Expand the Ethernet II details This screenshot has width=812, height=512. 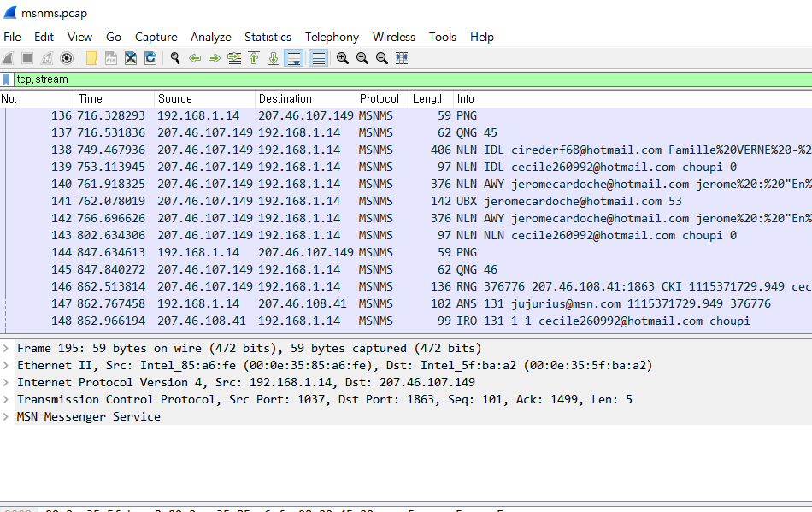6,365
